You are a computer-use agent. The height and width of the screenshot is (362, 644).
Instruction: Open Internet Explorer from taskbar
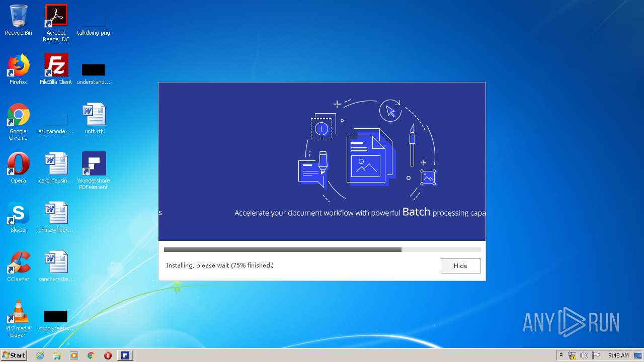click(x=40, y=355)
